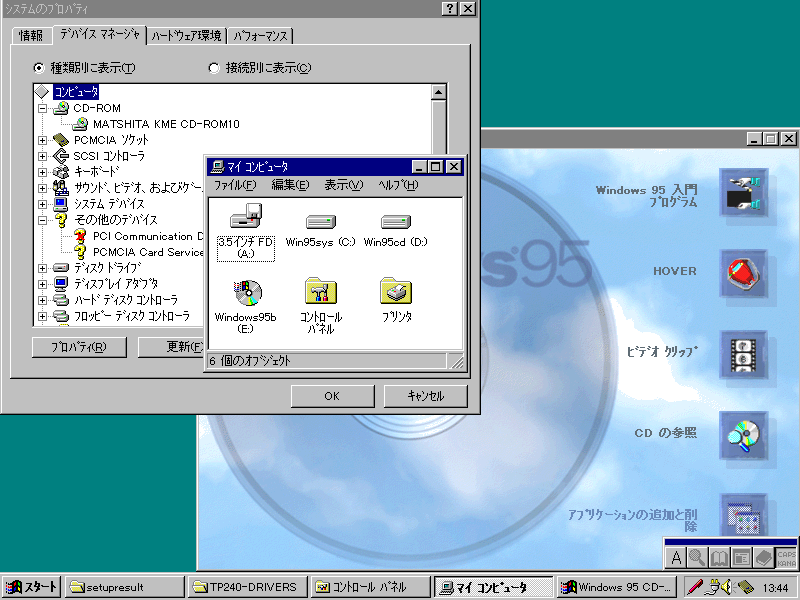This screenshot has width=800, height=600.
Task: Click the IME input mode 'A' button
Action: (x=676, y=557)
